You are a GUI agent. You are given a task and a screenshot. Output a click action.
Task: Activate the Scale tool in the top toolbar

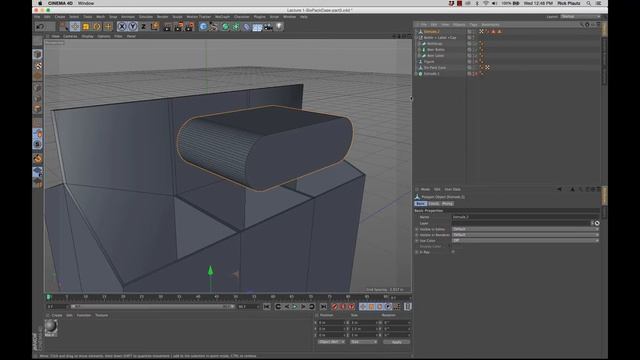86,27
